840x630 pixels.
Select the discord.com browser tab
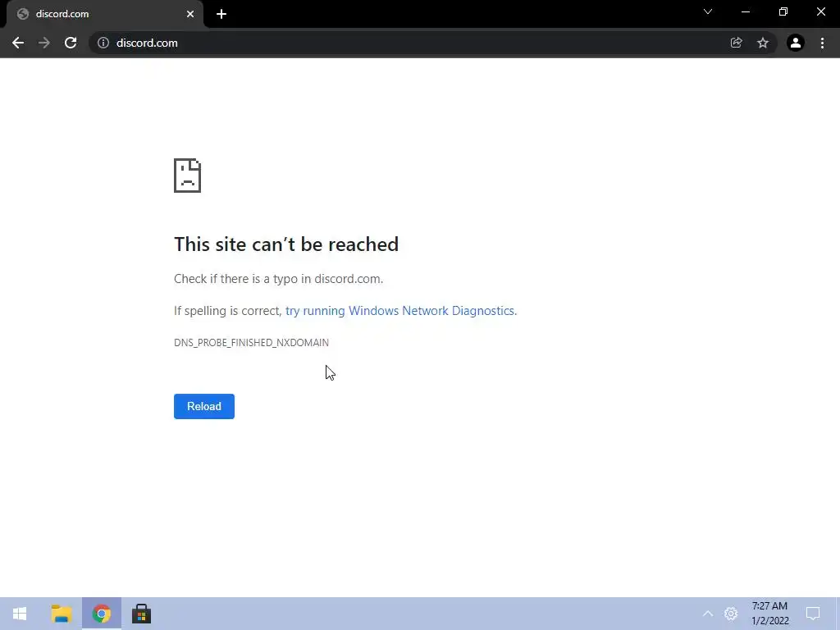tap(104, 14)
